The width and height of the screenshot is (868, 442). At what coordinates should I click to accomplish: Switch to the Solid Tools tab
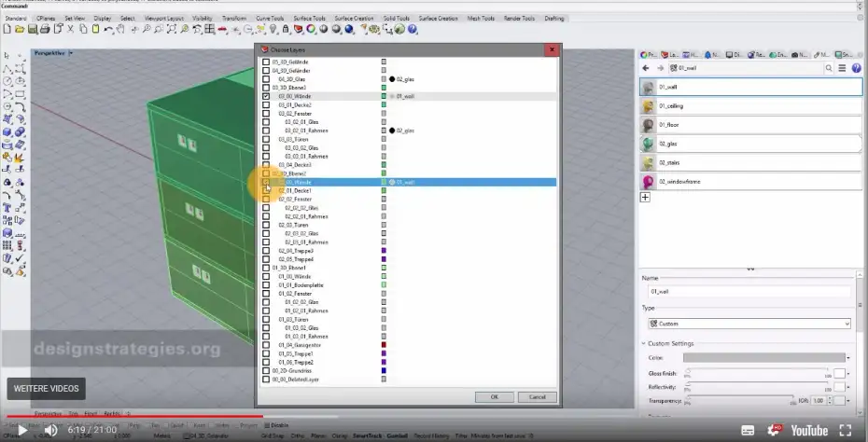pos(397,19)
